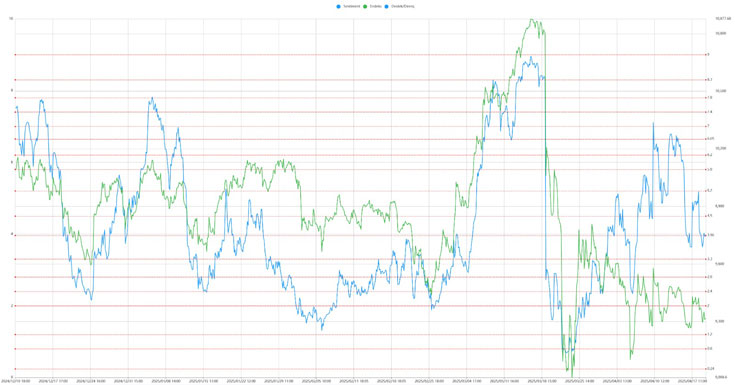Viewport: 735px width, 385px height.
Task: Toggle the last blue legend series dot
Action: tap(387, 7)
